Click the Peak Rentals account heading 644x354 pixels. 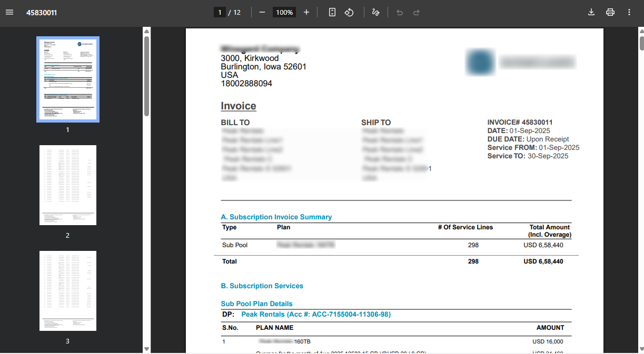click(x=315, y=315)
